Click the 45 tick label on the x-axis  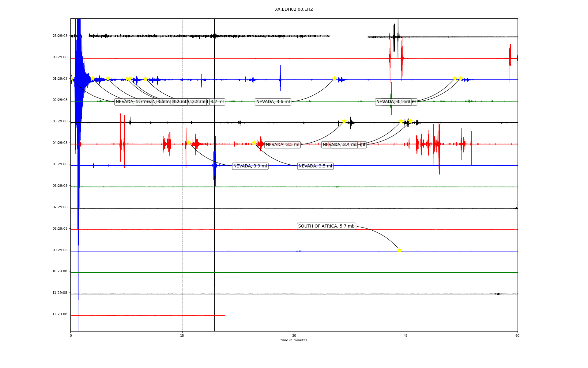406,335
